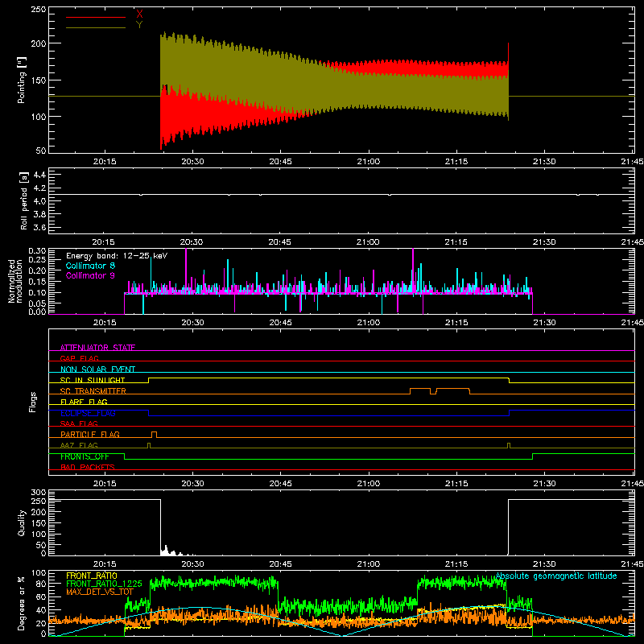Click the 4.0 tick on Roll period axis
The image size is (644, 644).
39,201
